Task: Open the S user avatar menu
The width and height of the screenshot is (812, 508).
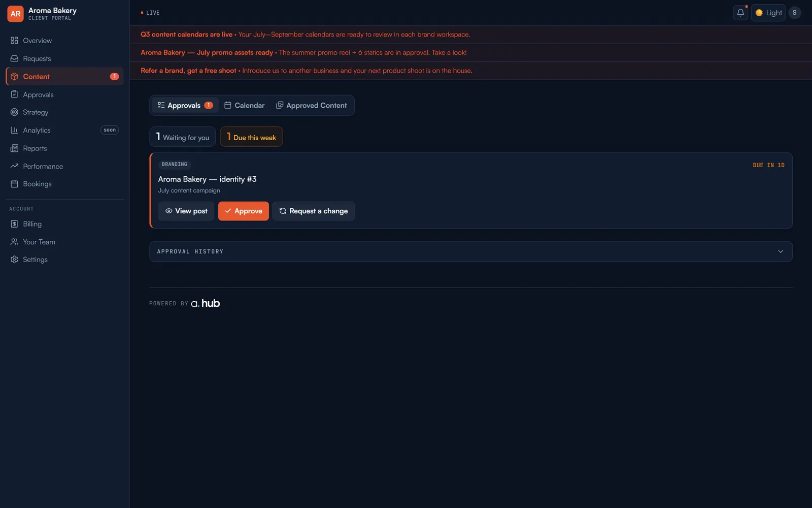Action: click(795, 13)
